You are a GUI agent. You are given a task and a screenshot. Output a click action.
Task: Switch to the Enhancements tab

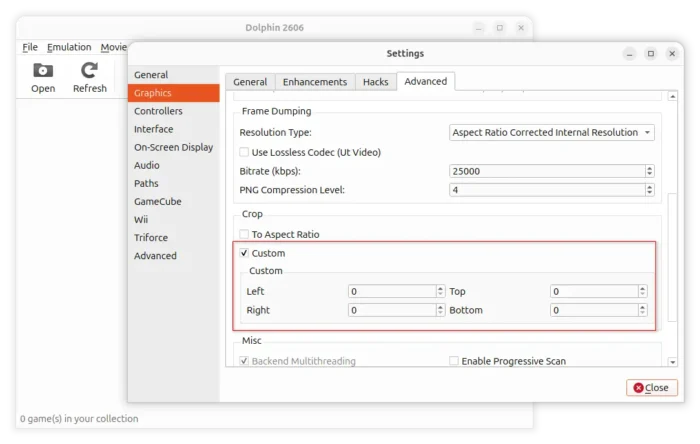click(x=315, y=82)
